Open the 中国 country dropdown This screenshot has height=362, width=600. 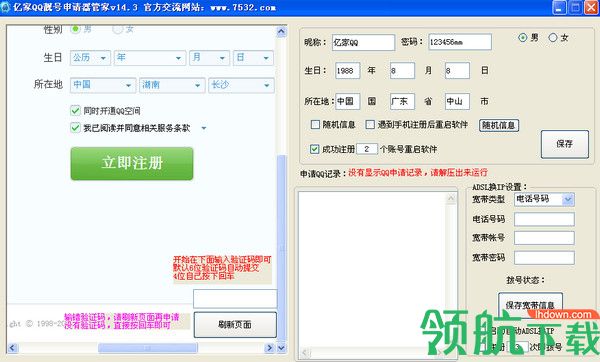click(x=103, y=85)
